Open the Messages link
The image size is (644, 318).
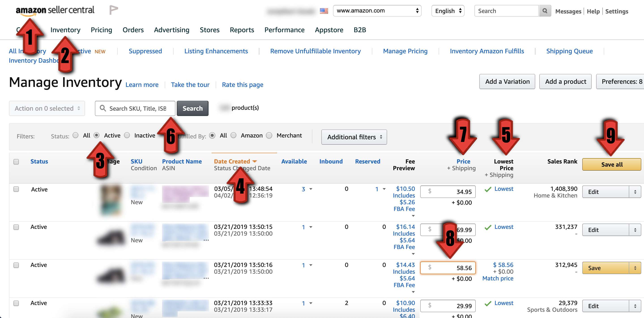(568, 11)
